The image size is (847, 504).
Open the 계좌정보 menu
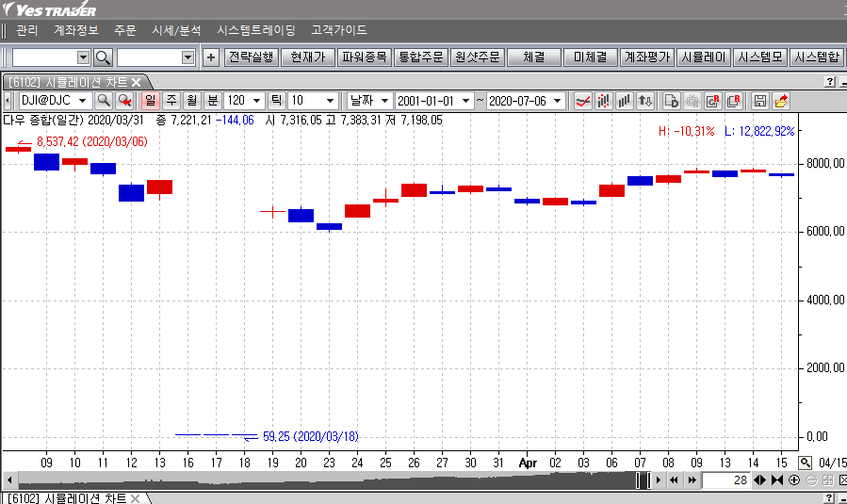[x=76, y=30]
